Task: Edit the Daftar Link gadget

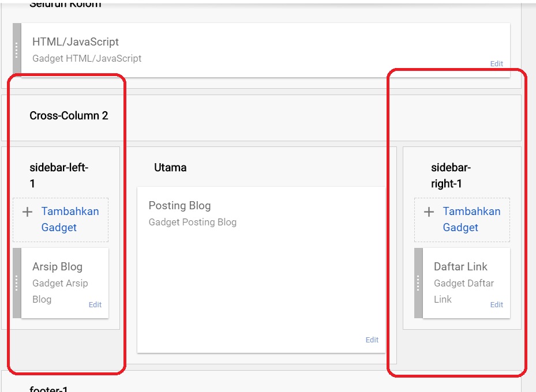Action: [496, 304]
